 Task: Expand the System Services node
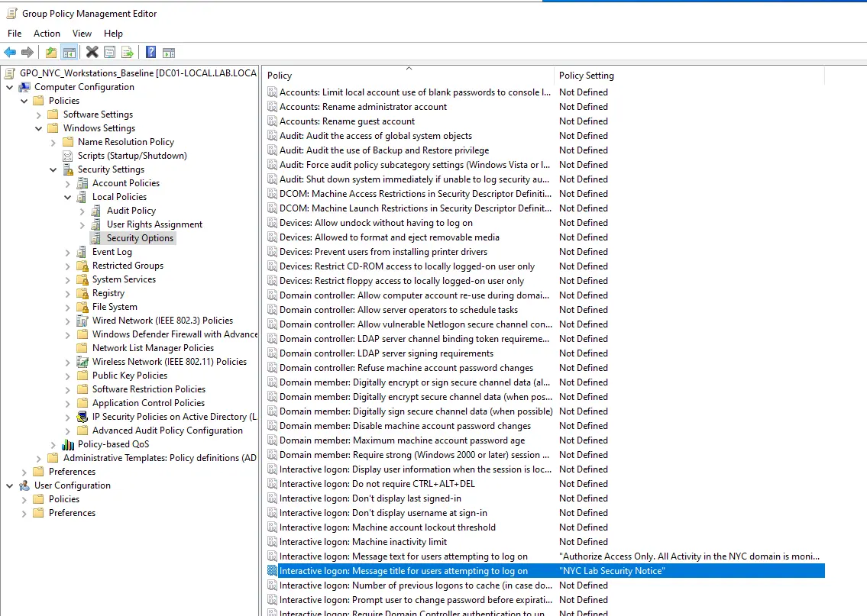[x=67, y=280]
